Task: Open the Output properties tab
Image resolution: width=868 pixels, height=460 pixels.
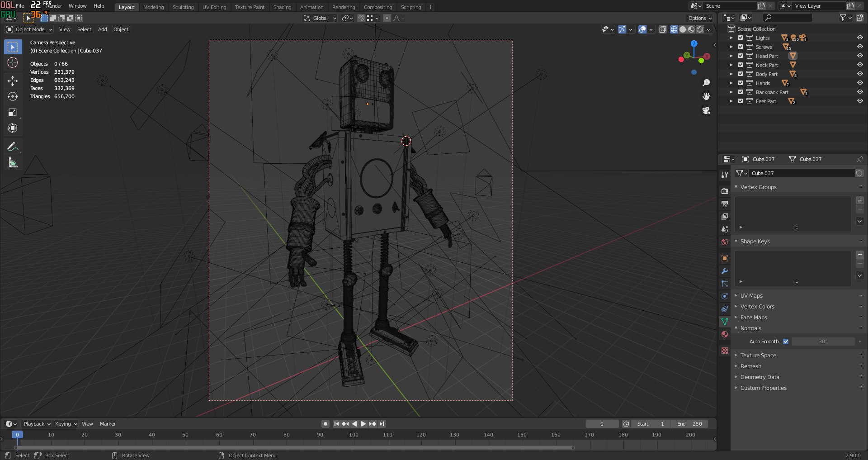Action: click(725, 204)
